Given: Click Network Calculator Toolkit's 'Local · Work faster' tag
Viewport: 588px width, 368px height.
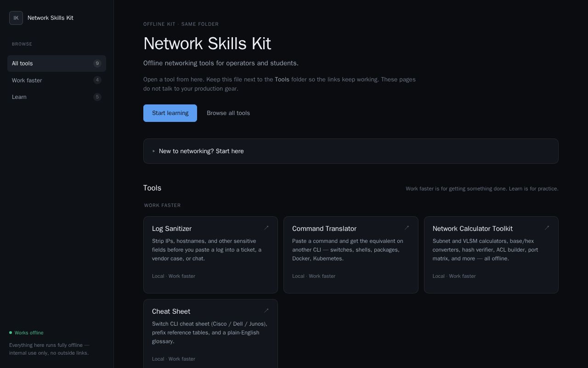Looking at the screenshot, I should 454,276.
